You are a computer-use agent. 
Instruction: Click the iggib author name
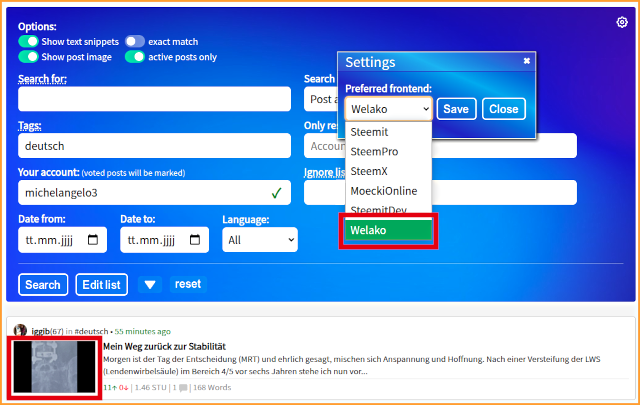coord(40,331)
